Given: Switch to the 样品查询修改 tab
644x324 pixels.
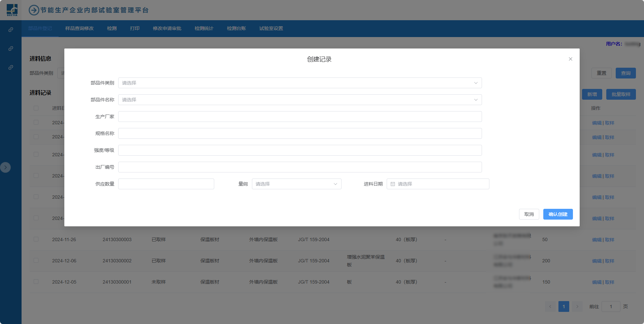Looking at the screenshot, I should point(79,28).
